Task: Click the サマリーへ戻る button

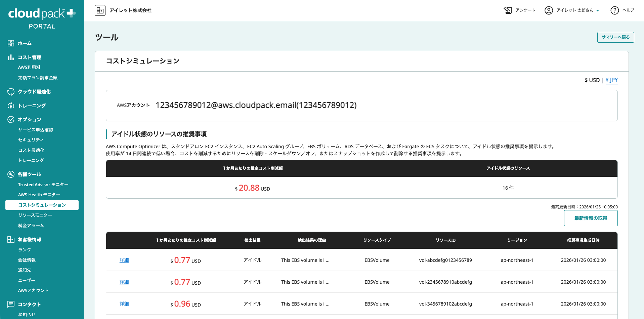Action: [x=615, y=37]
